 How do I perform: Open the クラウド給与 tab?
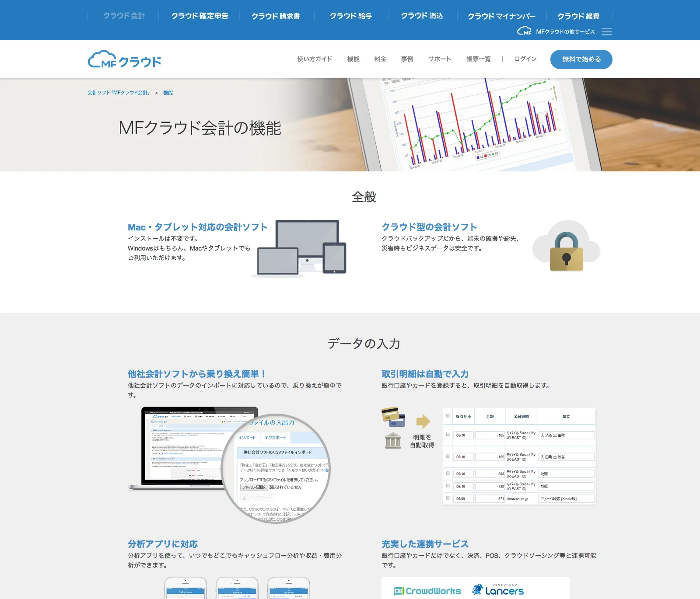point(351,16)
